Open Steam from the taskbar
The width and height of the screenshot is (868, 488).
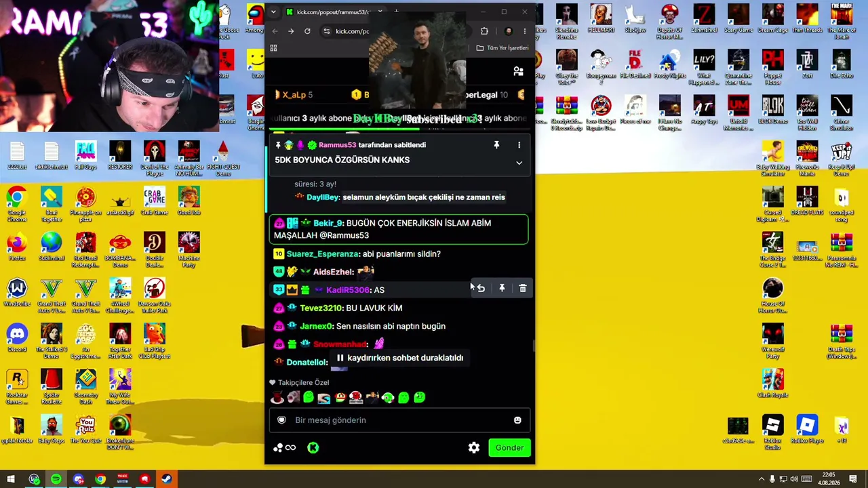coord(165,479)
